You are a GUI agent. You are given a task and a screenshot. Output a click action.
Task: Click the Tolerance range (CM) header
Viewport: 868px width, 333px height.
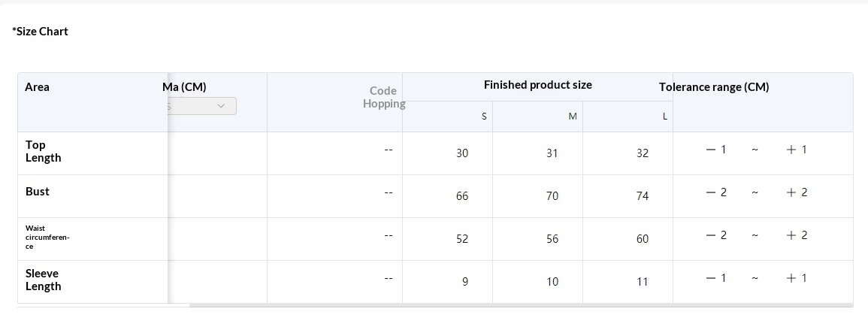714,87
